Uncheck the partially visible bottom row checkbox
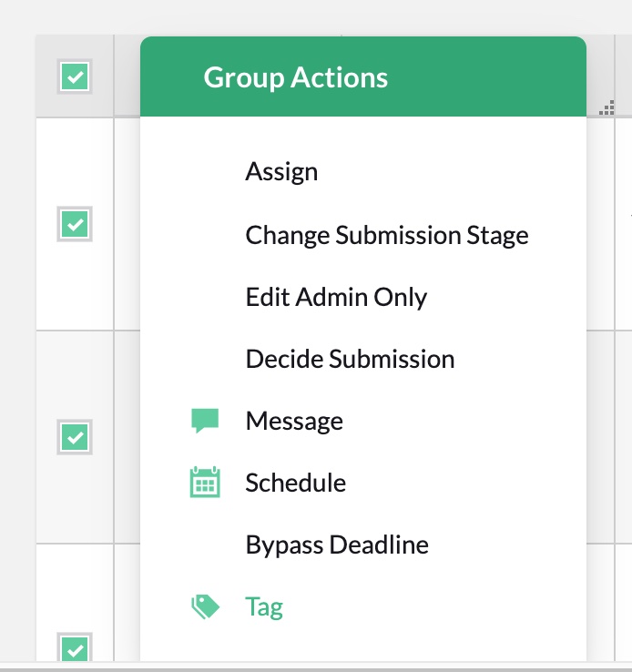This screenshot has height=672, width=632. tap(75, 649)
